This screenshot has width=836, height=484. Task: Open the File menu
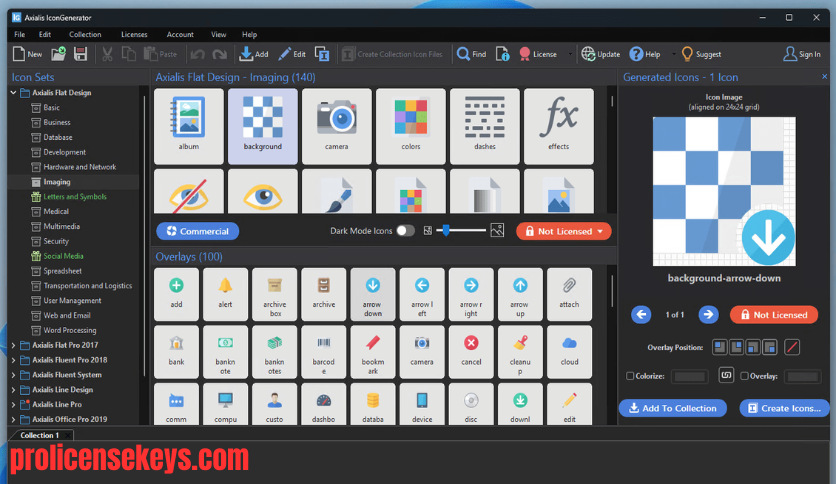pos(20,34)
